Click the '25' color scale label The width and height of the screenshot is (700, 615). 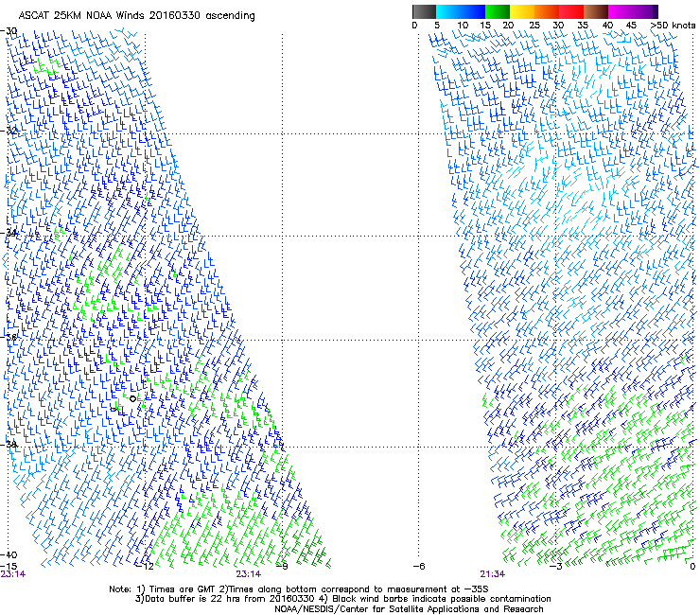pyautogui.click(x=534, y=26)
